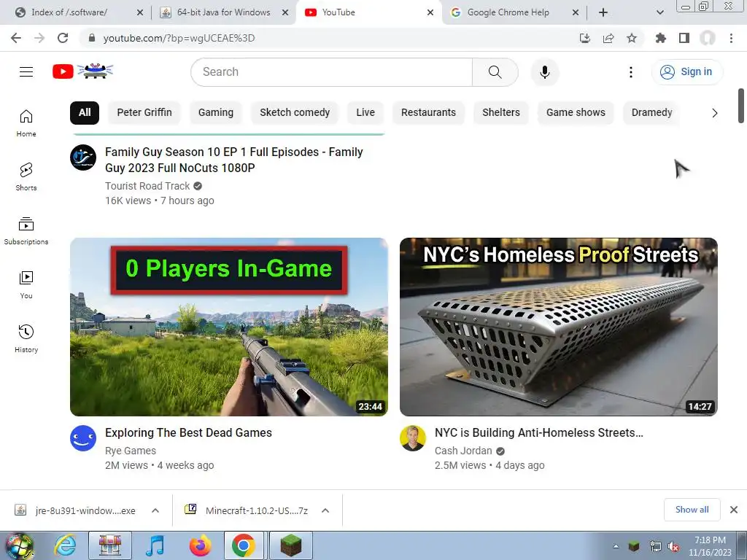Select the Gaming filter chip
The height and width of the screenshot is (560, 747).
[x=216, y=113]
